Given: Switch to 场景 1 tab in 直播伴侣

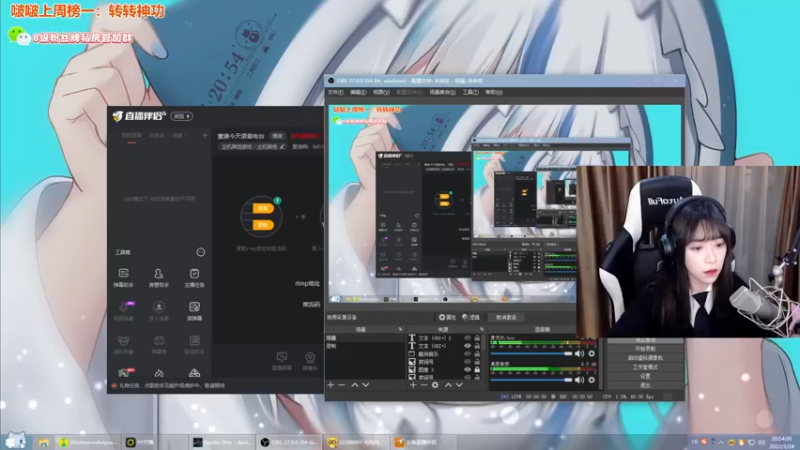Looking at the screenshot, I should [x=180, y=135].
